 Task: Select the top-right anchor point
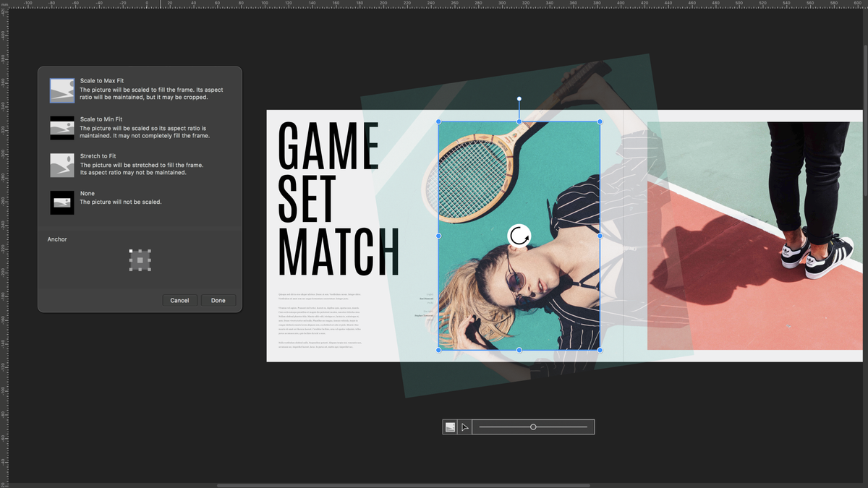(149, 251)
